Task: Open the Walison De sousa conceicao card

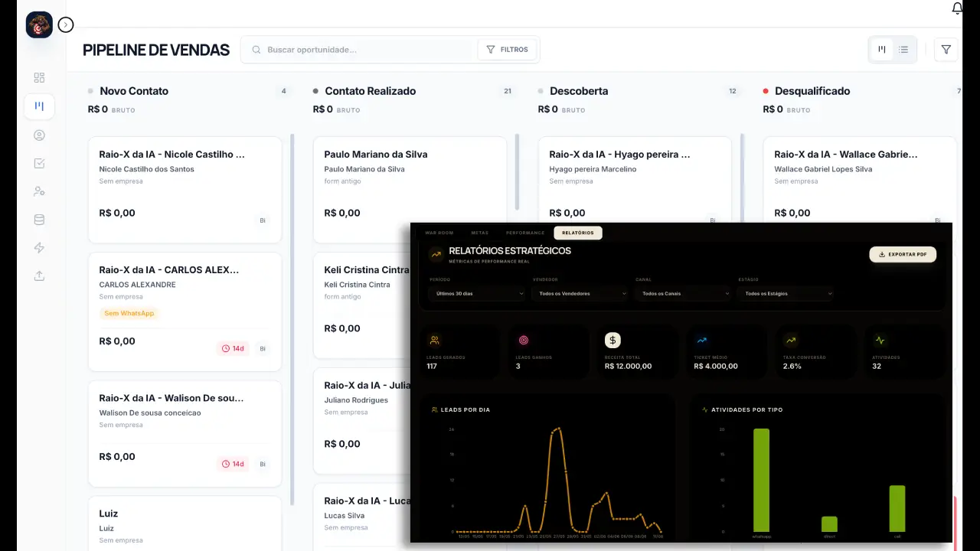Action: [x=185, y=434]
